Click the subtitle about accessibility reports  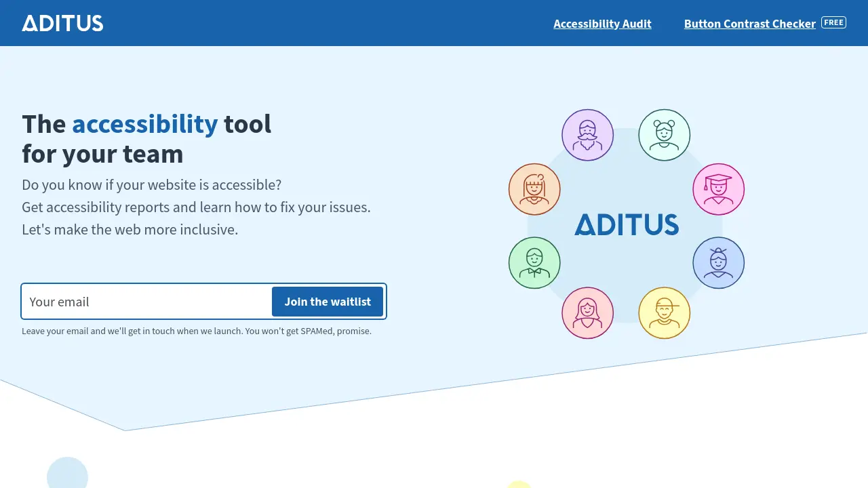pyautogui.click(x=196, y=207)
